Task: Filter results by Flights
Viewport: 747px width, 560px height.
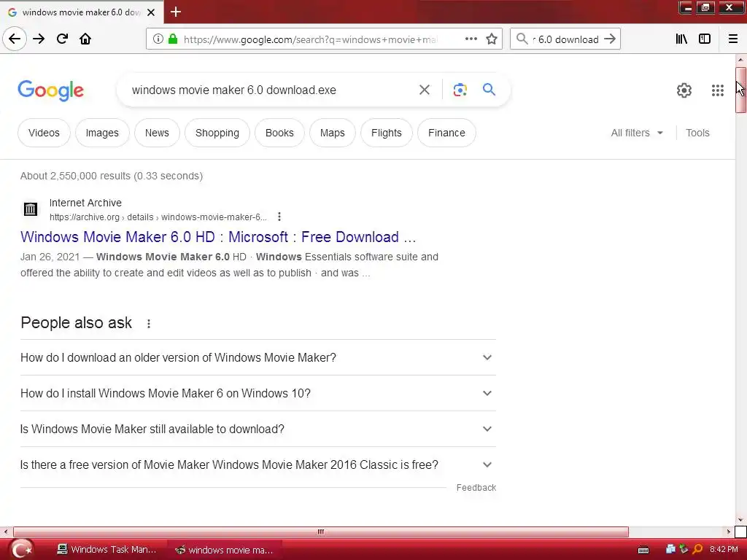Action: coord(387,133)
